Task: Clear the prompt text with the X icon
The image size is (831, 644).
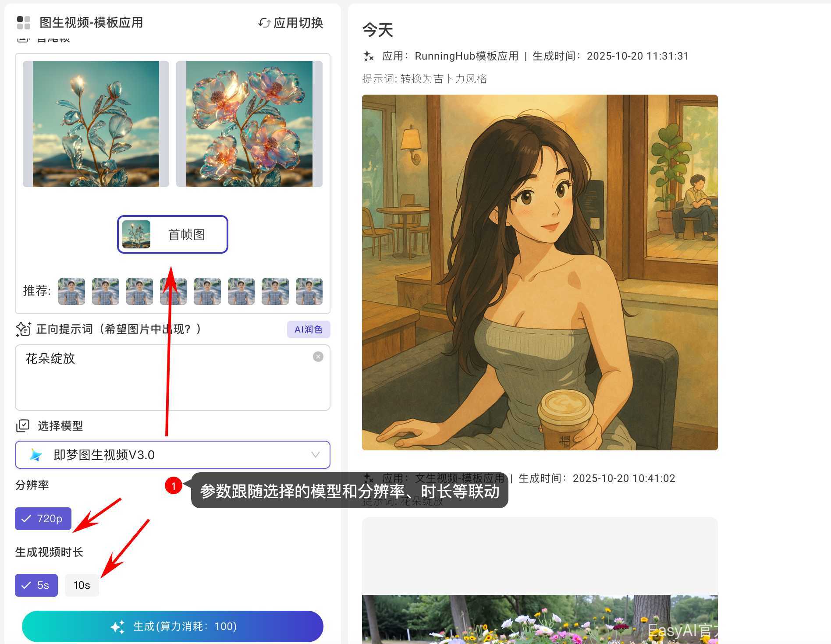Action: [x=318, y=357]
